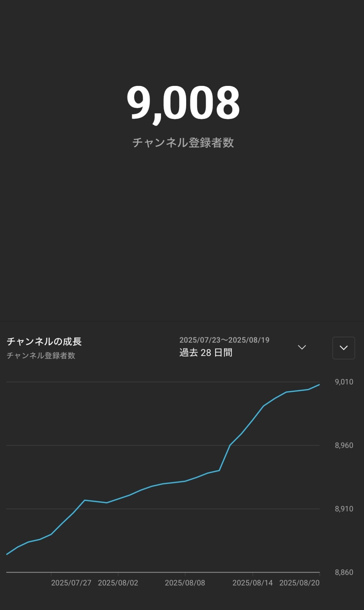Click the 9,010 y-axis label
Image resolution: width=364 pixels, height=610 pixels.
[344, 382]
